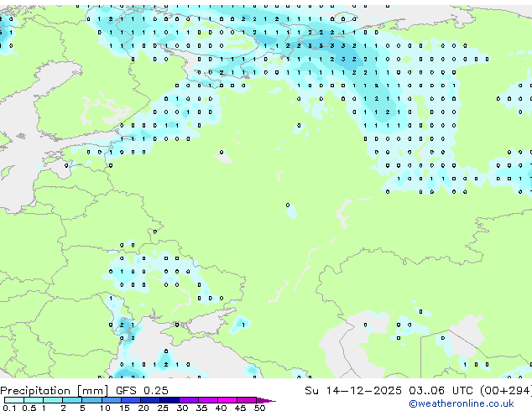Click the legend value '50'
Screen dimensions: 532x411
point(259,408)
